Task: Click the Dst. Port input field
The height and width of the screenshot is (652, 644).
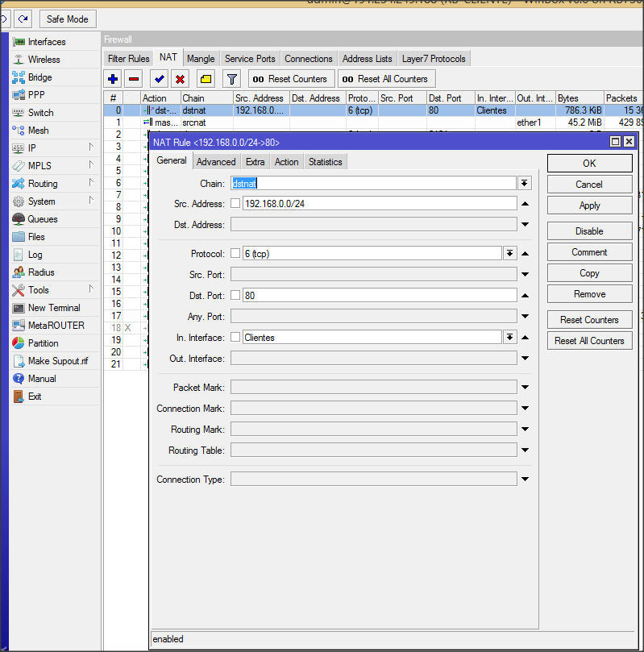Action: 379,296
